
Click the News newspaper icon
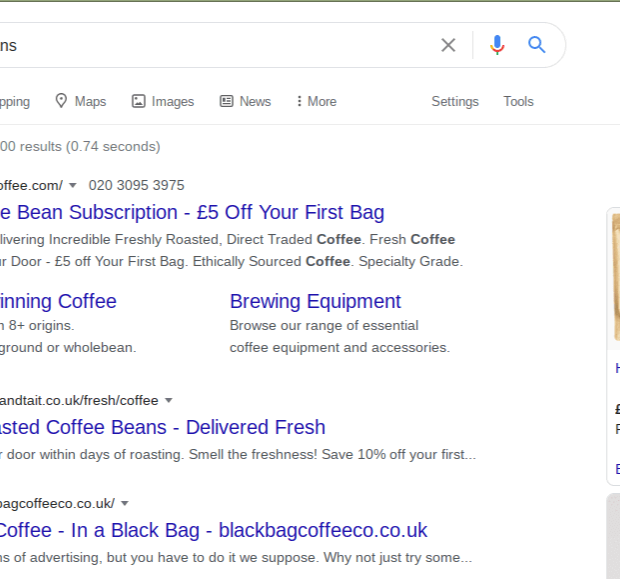[227, 101]
